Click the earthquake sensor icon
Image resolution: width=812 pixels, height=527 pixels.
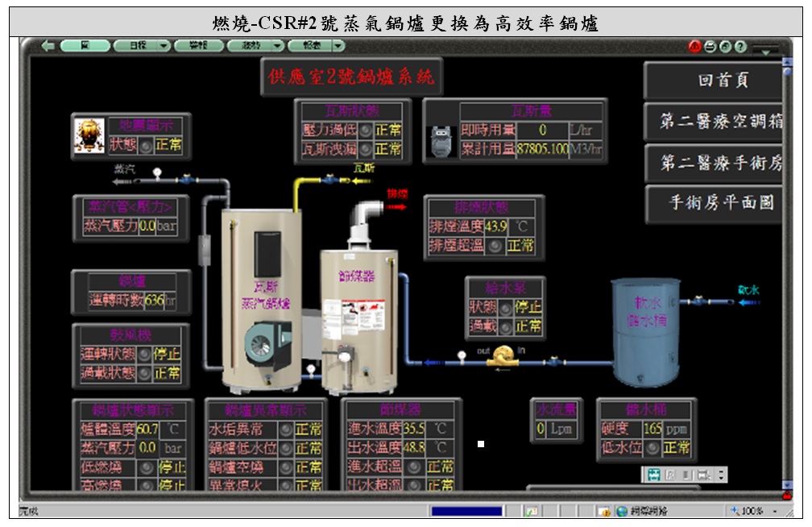(x=89, y=135)
